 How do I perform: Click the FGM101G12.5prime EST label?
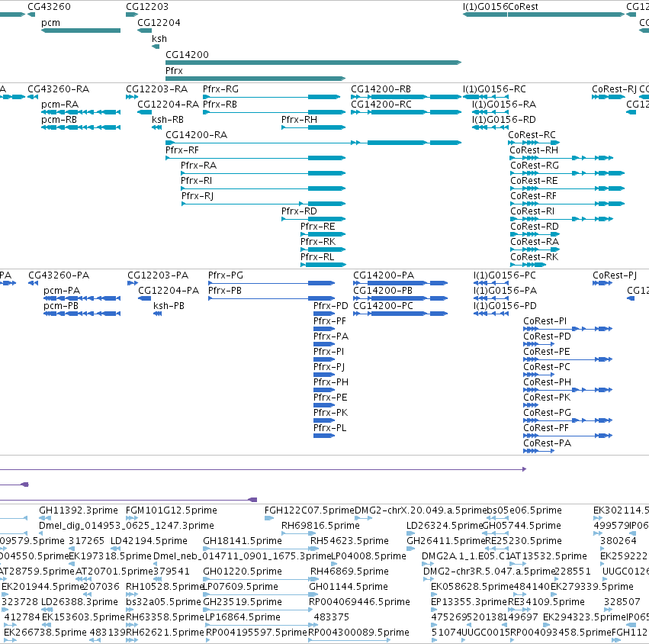(x=172, y=510)
